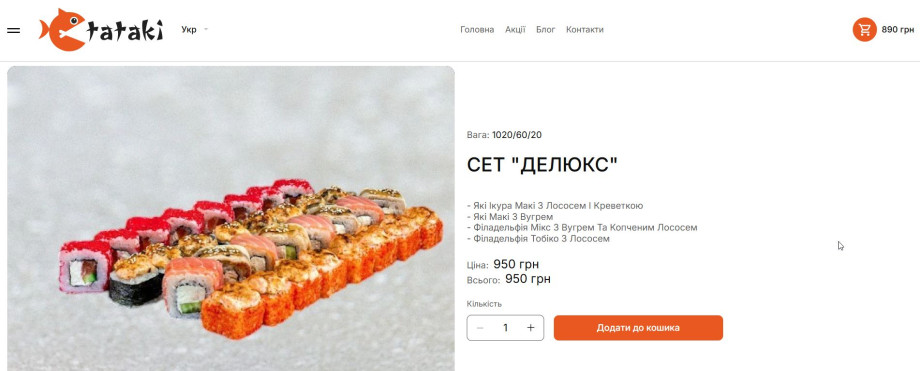Click the СЕТ "ДЕЛЮКС" product title

point(543,165)
